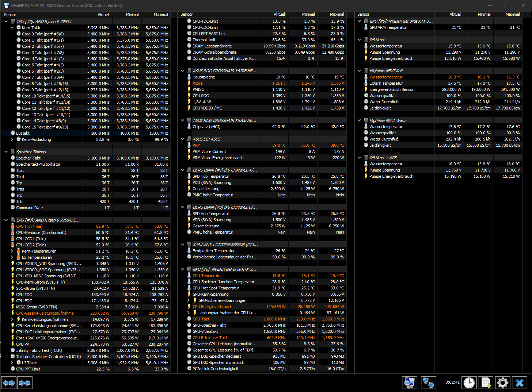
Task: Click the Speichertakt-Multiplikator row label
Action: tap(38, 164)
